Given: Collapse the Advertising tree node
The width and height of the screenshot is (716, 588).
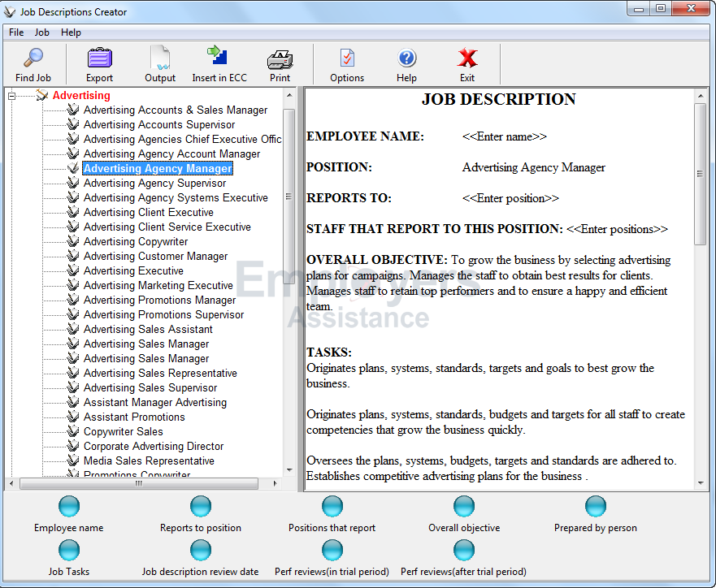Looking at the screenshot, I should click(12, 96).
